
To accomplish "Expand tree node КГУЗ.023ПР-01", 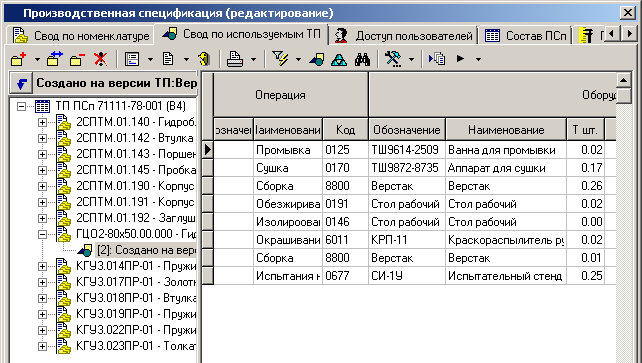I will [43, 346].
